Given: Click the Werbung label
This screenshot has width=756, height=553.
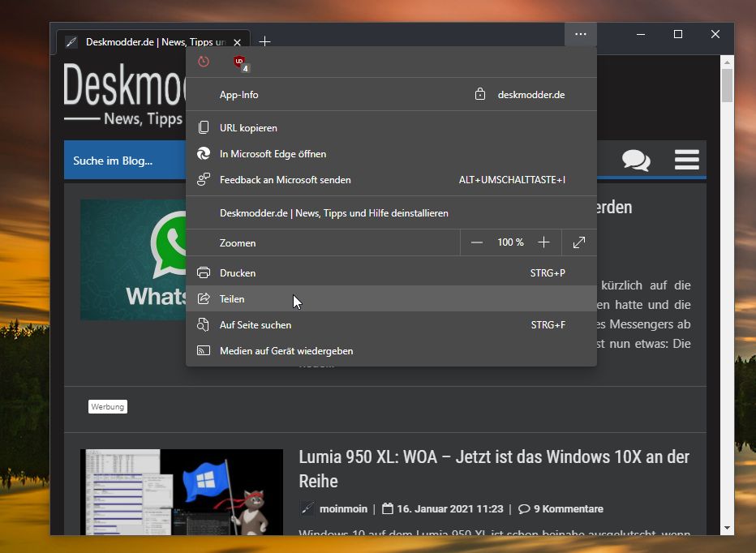Looking at the screenshot, I should pos(108,406).
